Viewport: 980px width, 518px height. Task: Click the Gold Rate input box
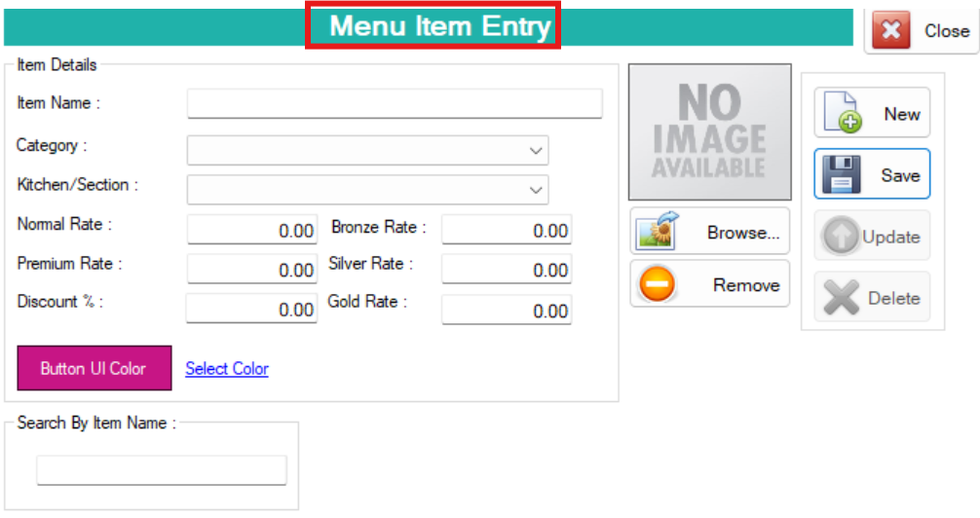tap(507, 310)
